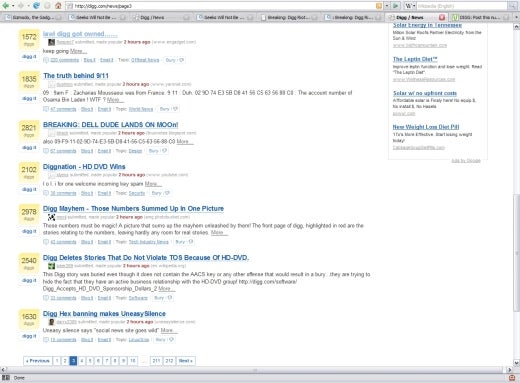
Task: Open the Wikipedia search engine dropdown
Action: click(414, 6)
